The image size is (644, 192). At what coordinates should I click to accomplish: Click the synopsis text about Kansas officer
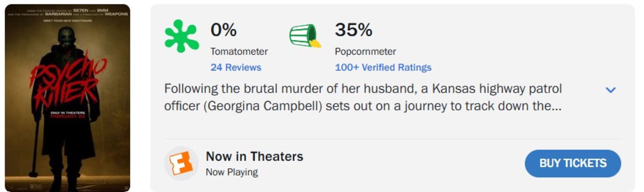363,97
